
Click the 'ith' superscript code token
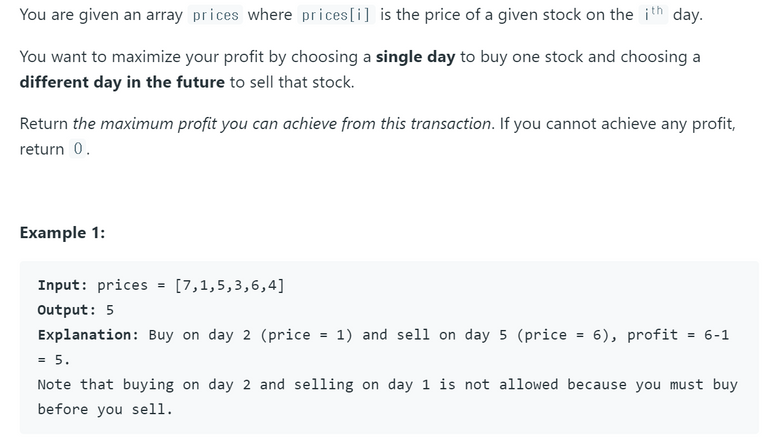click(653, 14)
